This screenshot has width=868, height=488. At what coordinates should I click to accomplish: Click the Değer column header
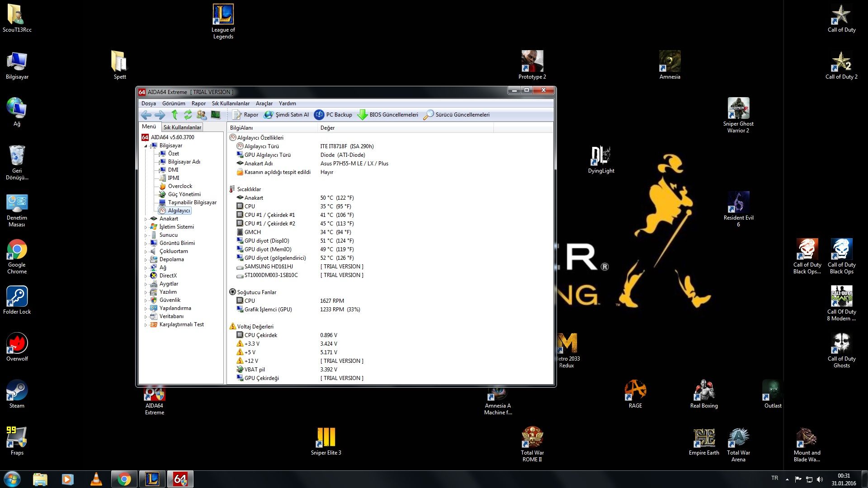pyautogui.click(x=328, y=128)
